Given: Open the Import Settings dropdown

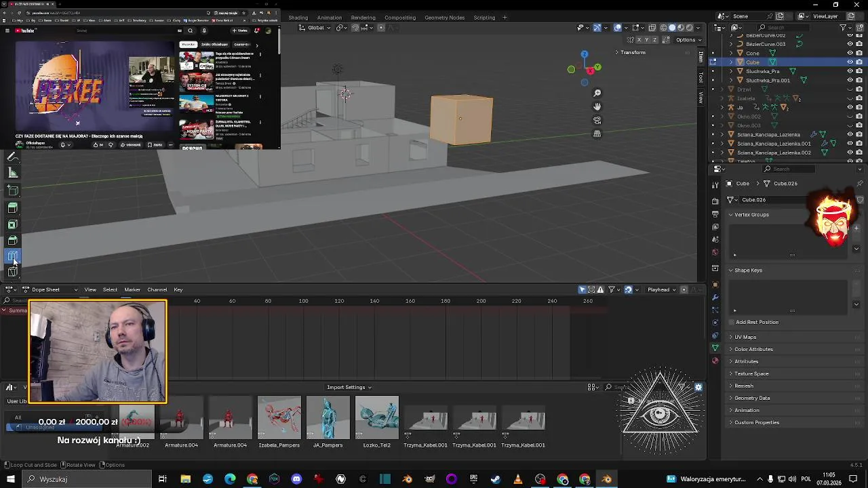Looking at the screenshot, I should pos(349,387).
